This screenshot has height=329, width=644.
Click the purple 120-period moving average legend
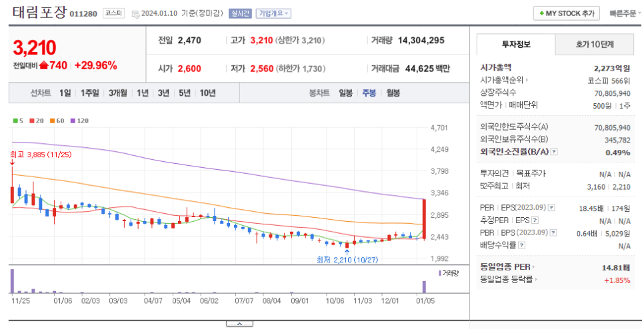coord(79,121)
